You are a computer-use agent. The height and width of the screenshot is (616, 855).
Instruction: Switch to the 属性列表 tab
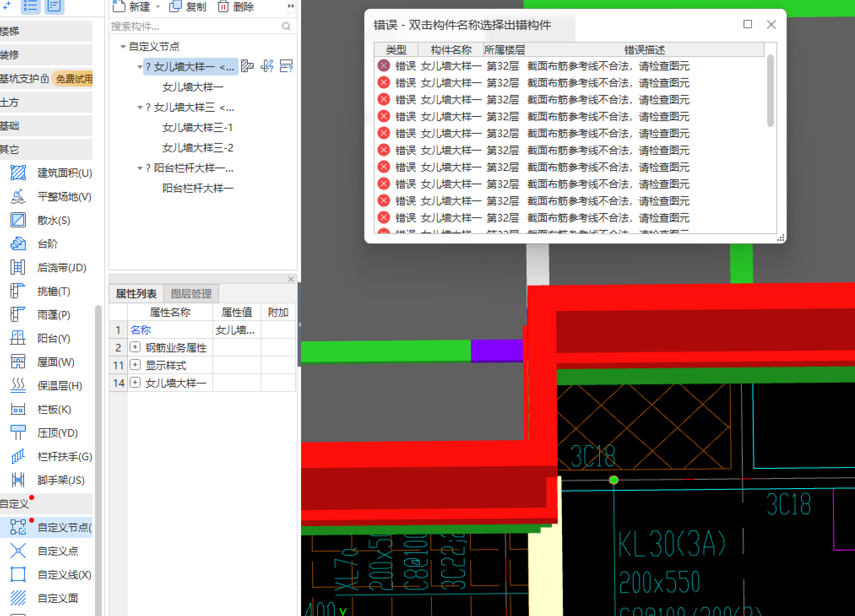coord(136,294)
